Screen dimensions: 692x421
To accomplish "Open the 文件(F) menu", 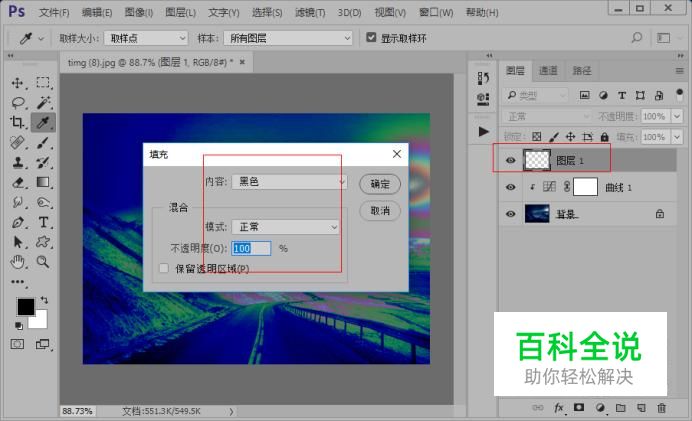I will [54, 12].
